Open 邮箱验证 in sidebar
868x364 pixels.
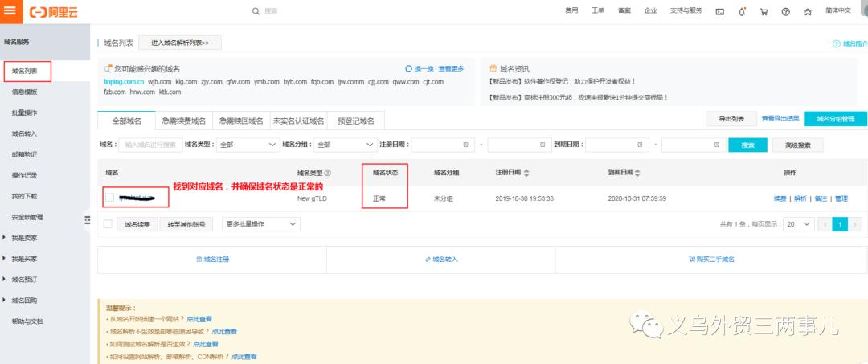24,154
